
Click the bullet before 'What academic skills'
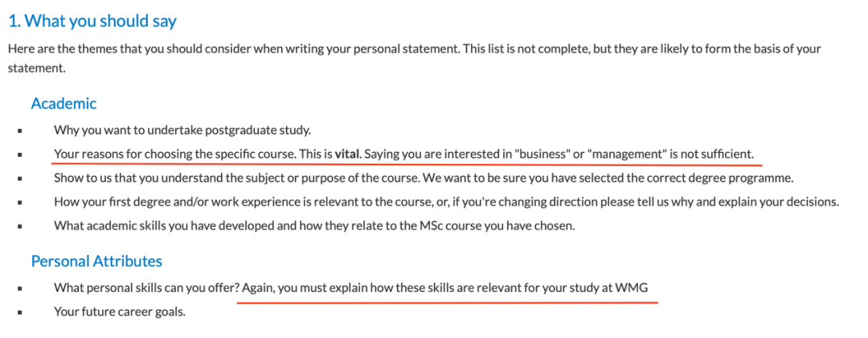pyautogui.click(x=19, y=227)
